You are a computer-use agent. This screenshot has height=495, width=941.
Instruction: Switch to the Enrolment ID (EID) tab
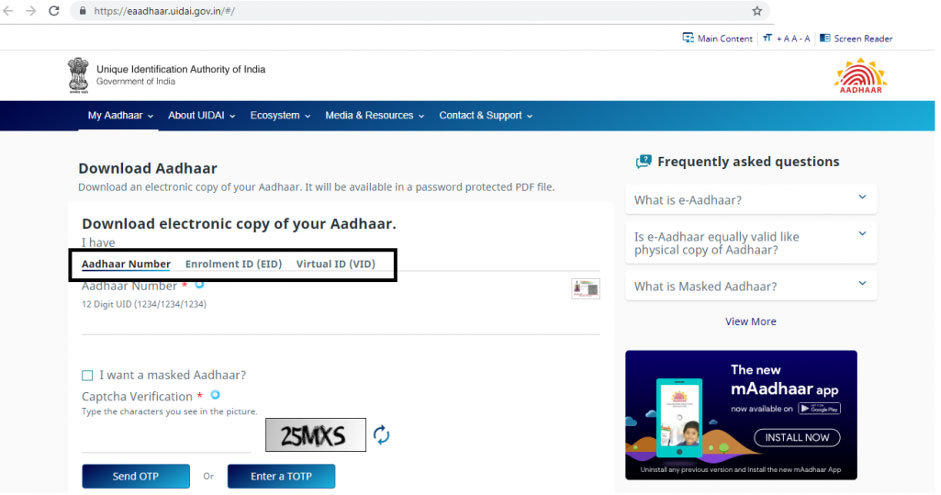point(233,264)
